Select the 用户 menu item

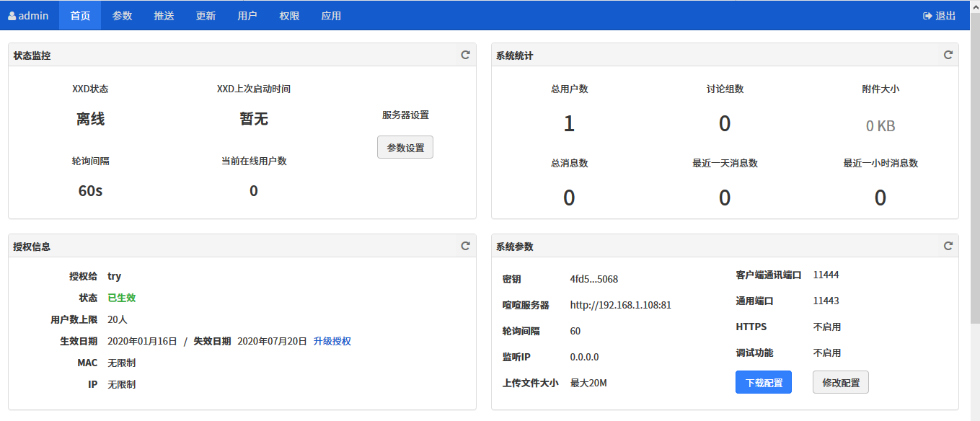[247, 15]
